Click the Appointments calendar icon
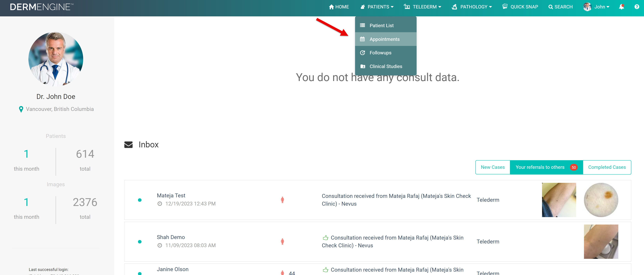This screenshot has height=275, width=644. 362,39
